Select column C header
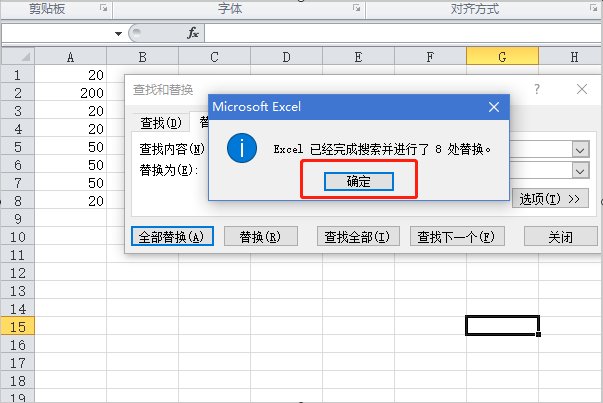This screenshot has height=403, width=603. pos(214,57)
